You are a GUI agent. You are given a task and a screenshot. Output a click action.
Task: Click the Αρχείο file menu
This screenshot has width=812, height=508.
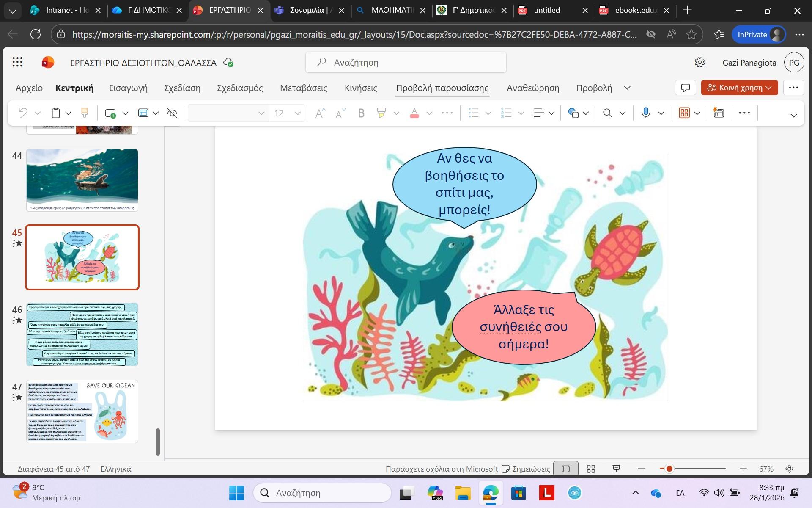(29, 88)
